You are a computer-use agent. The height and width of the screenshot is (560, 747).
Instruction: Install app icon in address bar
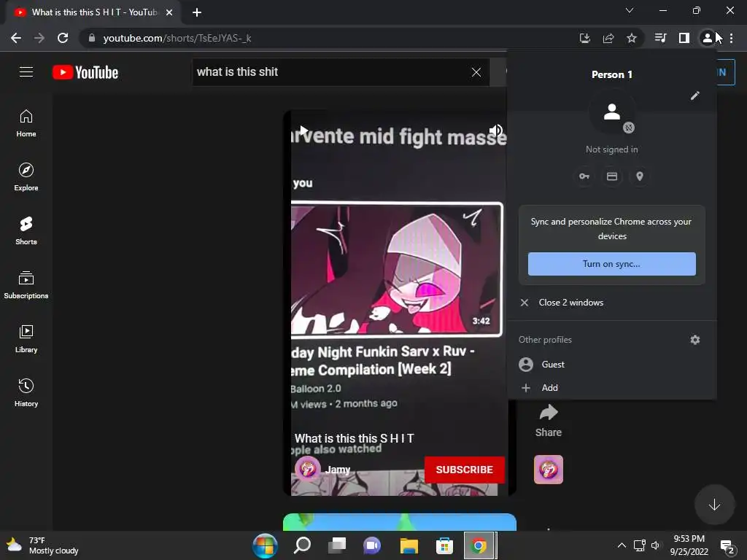[584, 38]
